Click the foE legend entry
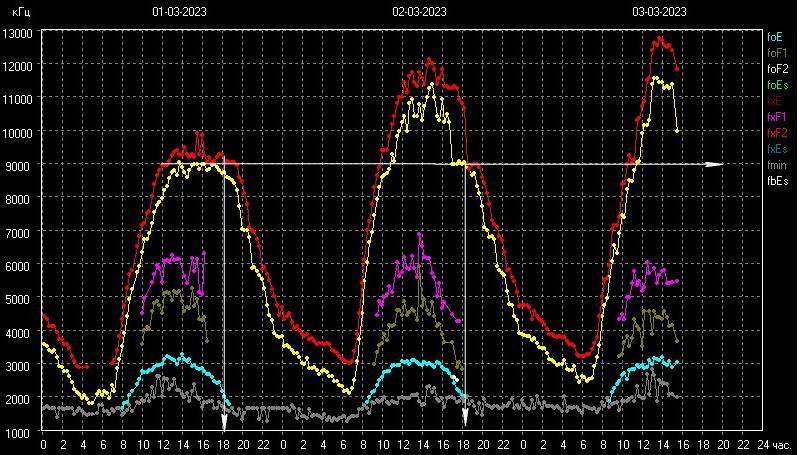This screenshot has height=455, width=799. tap(775, 36)
